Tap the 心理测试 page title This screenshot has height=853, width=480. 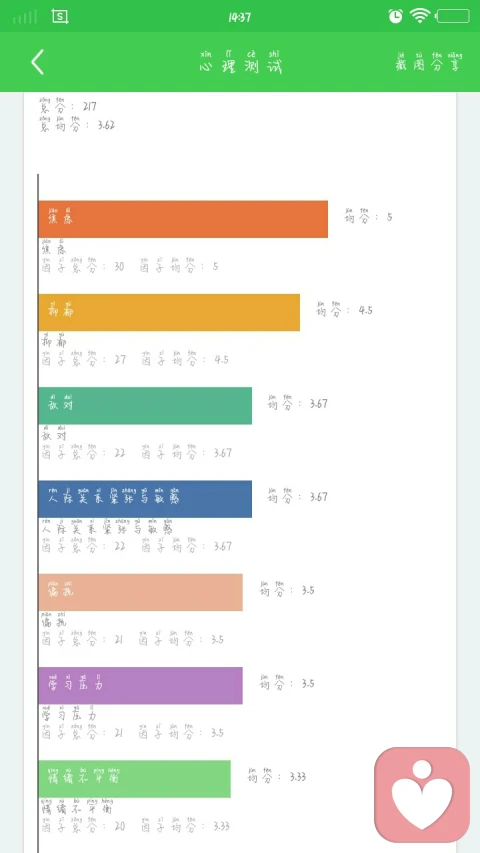click(241, 61)
